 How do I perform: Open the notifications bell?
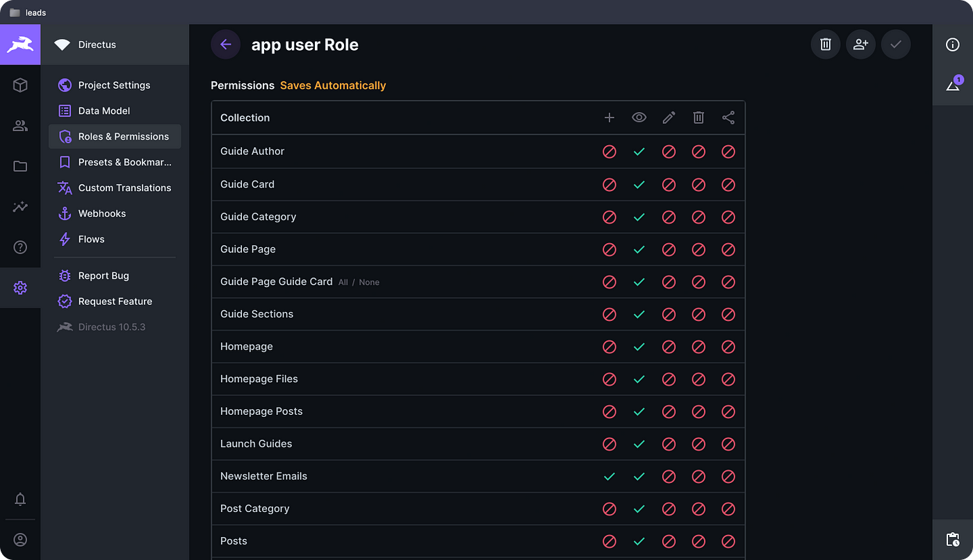20,499
